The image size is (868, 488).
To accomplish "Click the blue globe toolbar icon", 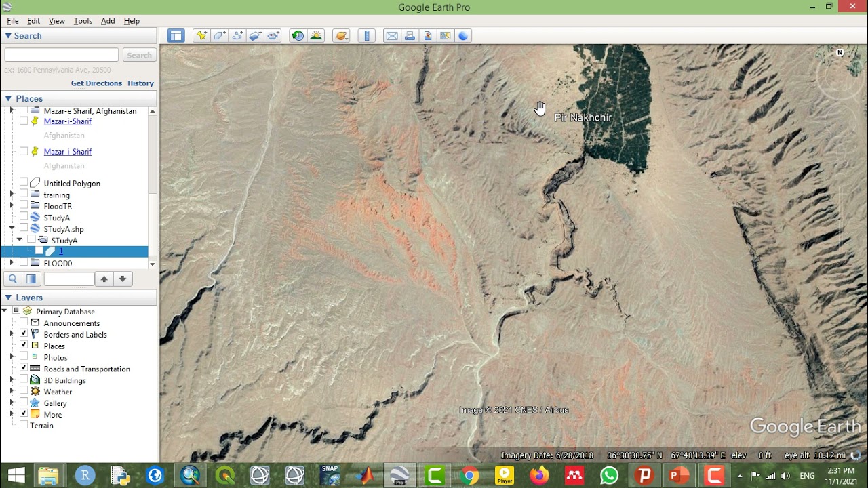I will [463, 36].
